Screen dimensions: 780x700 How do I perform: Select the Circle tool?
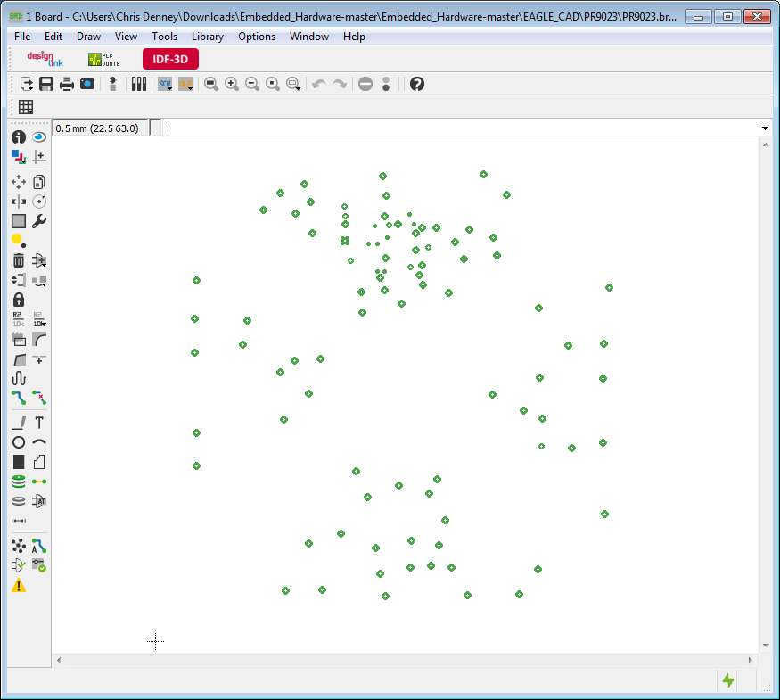tap(19, 442)
